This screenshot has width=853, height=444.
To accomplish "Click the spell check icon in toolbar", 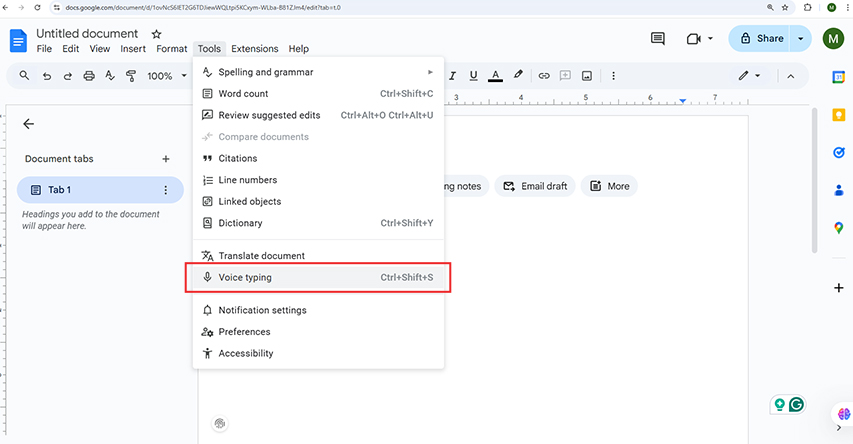I will pyautogui.click(x=110, y=76).
